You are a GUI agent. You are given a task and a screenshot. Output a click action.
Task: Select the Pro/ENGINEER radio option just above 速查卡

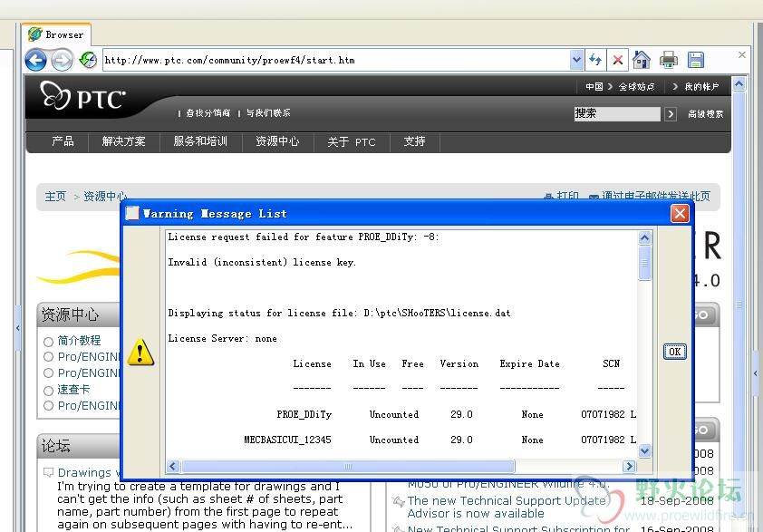click(x=48, y=373)
